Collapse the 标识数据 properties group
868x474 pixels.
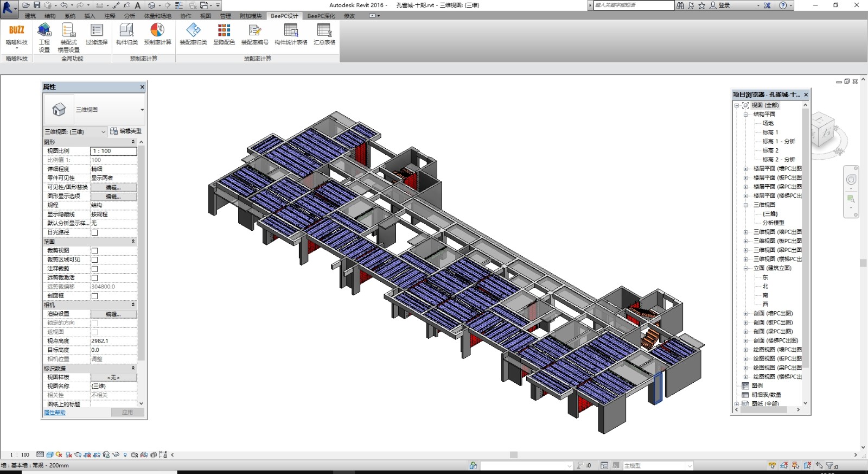[x=133, y=368]
